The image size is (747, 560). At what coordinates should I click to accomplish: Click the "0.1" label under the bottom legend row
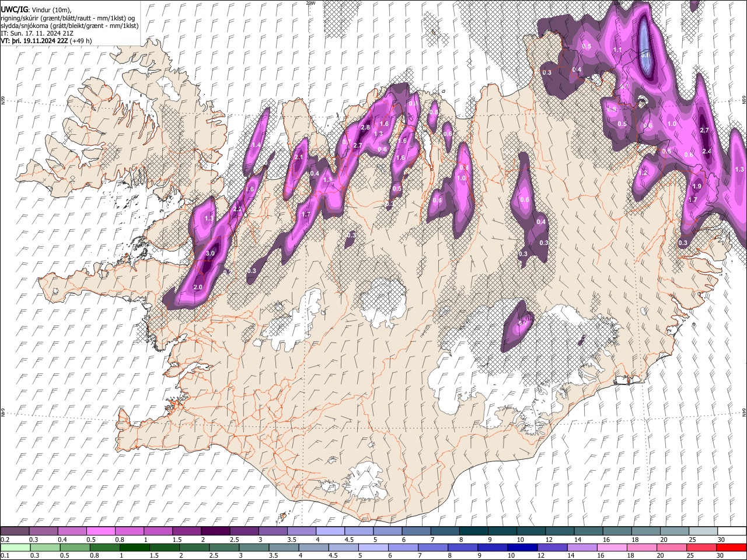point(5,555)
